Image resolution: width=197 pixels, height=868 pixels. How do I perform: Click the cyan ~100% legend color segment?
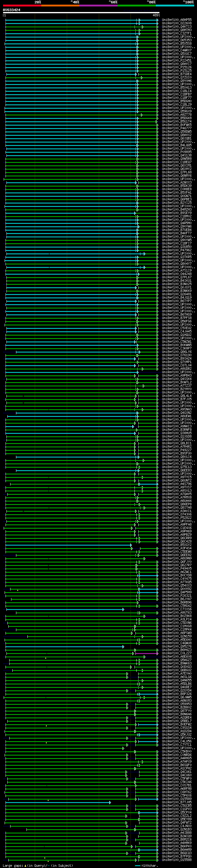pyautogui.click(x=175, y=6)
